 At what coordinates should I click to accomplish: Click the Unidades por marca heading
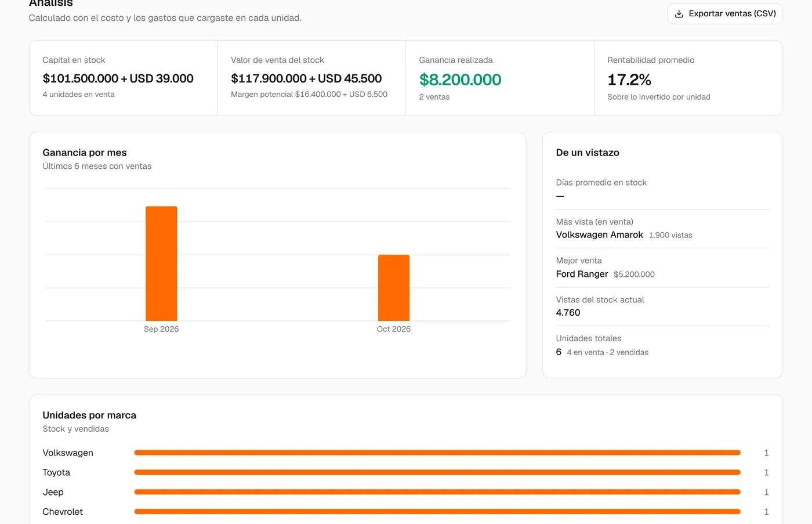(89, 415)
